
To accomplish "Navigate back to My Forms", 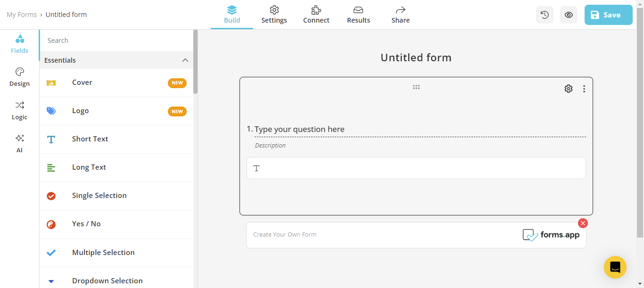I will [x=22, y=15].
